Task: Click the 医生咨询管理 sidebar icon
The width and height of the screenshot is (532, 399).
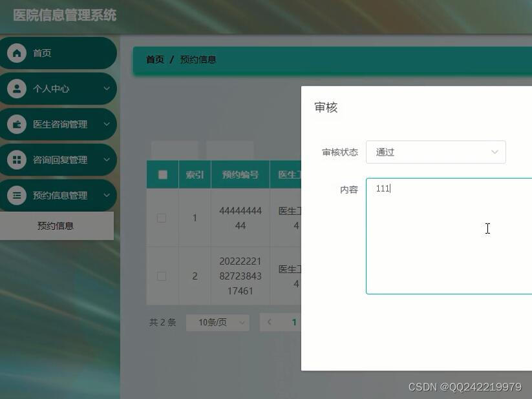Action: coord(16,124)
